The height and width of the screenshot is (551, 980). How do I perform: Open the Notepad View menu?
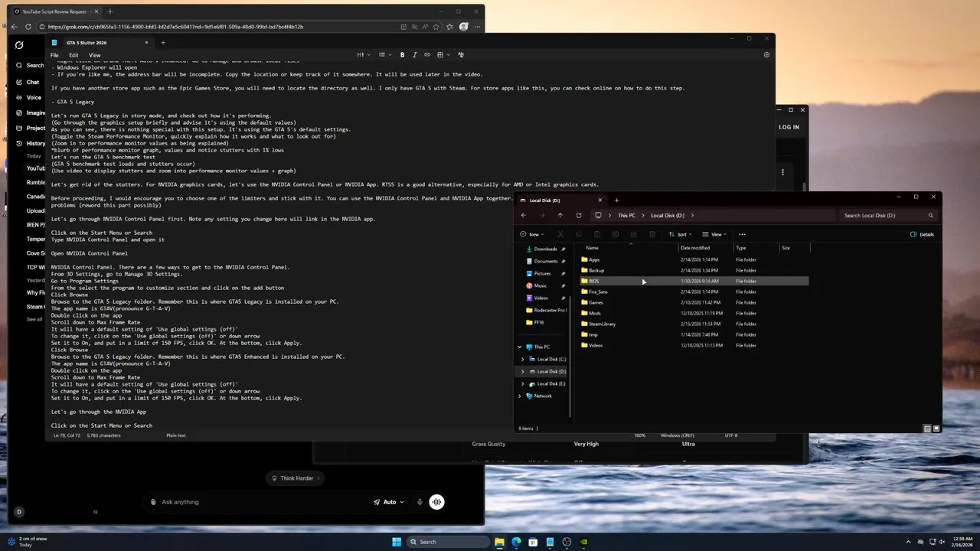click(x=95, y=55)
